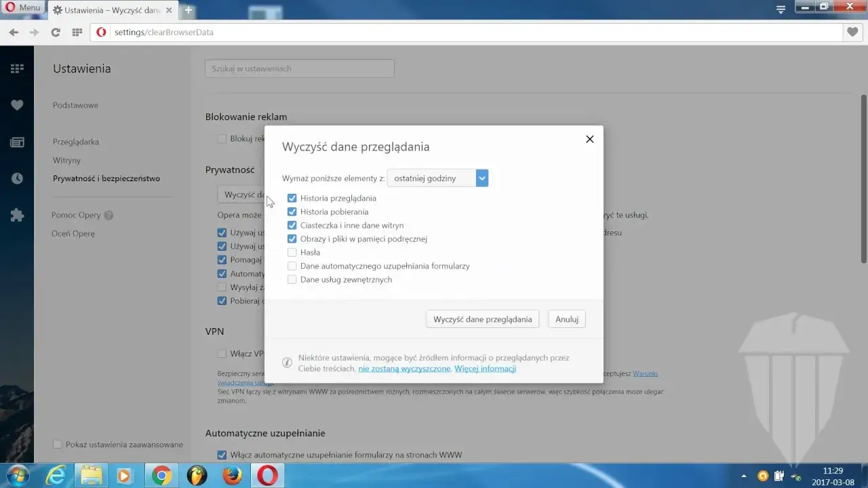Open a new tab with plus button
The height and width of the screenshot is (488, 868).
[189, 10]
